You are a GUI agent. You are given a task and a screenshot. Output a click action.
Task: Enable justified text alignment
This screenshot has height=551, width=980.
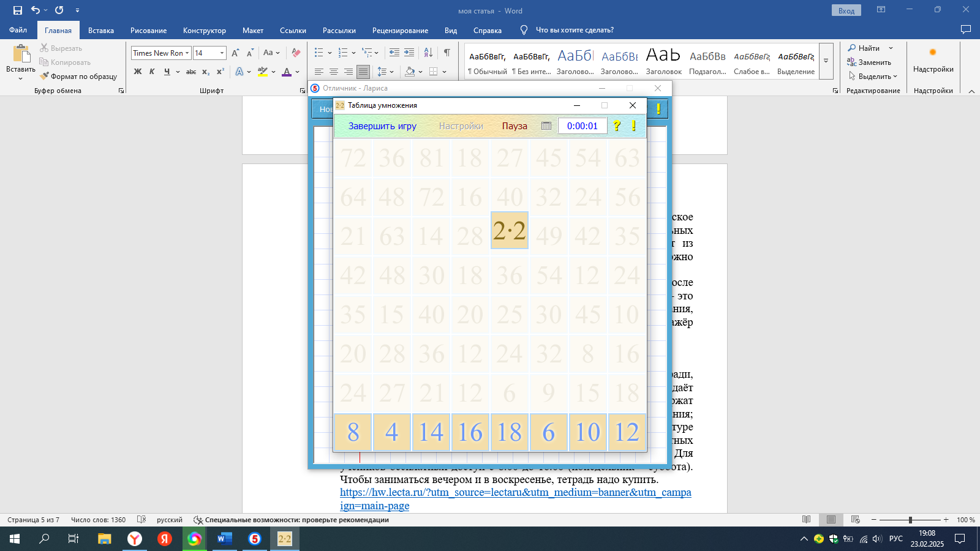tap(363, 72)
